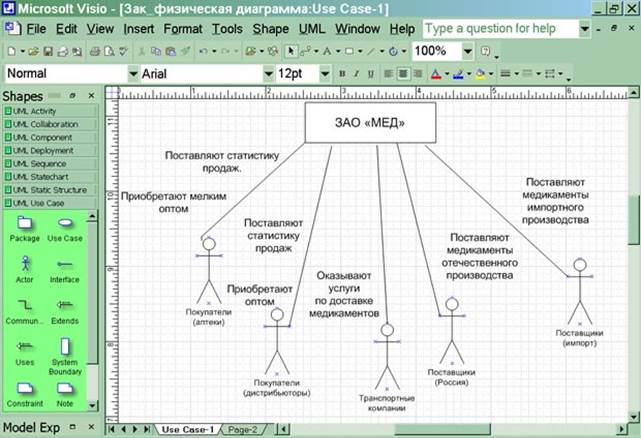Select the ЗАО «МЕД» rectangle on canvas
This screenshot has height=438, width=641.
[x=370, y=123]
